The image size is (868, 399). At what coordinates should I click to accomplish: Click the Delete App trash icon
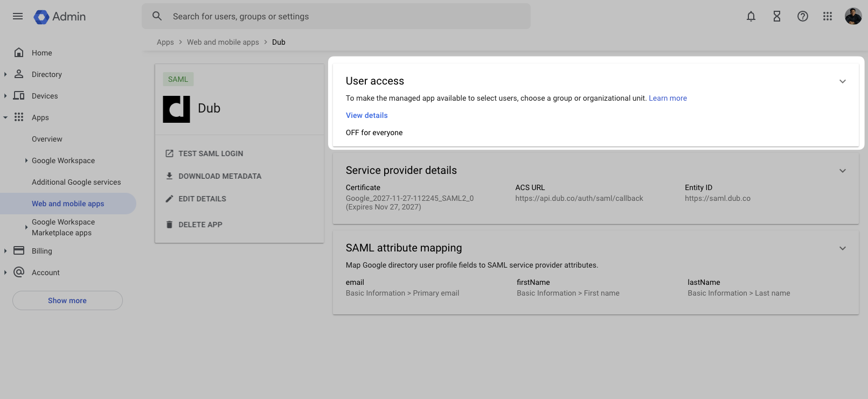coord(169,225)
